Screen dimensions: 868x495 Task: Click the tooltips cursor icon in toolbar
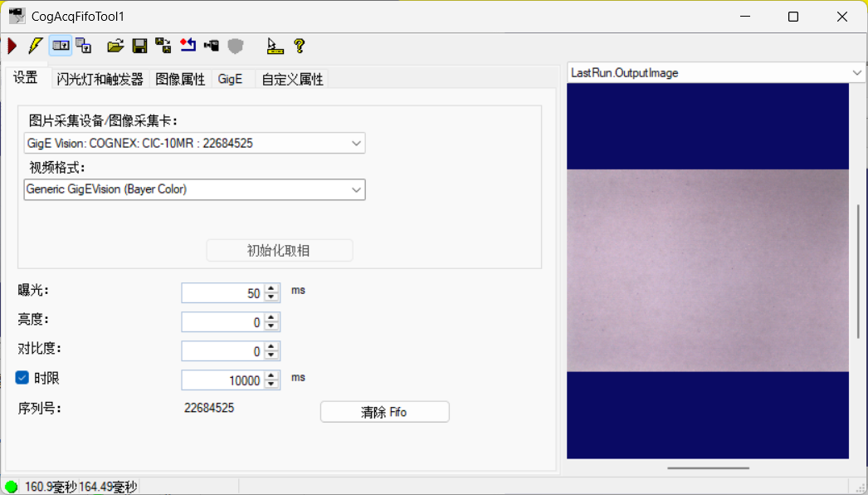(x=275, y=46)
